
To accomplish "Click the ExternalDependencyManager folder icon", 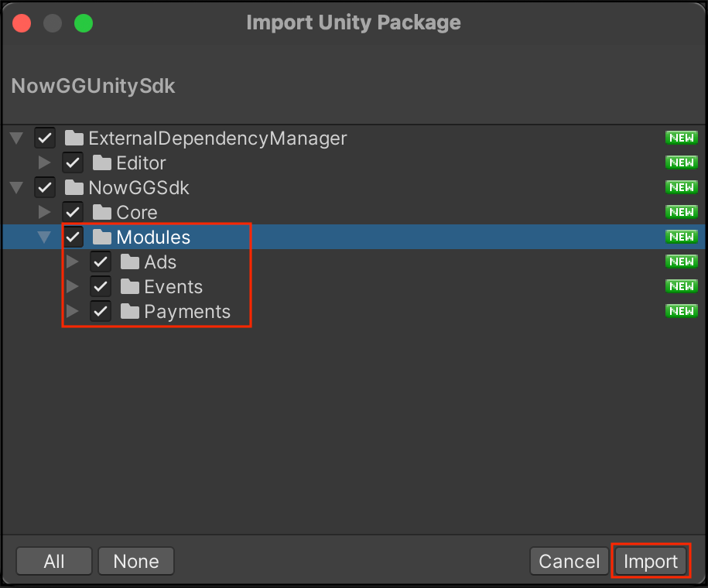I will (x=74, y=138).
